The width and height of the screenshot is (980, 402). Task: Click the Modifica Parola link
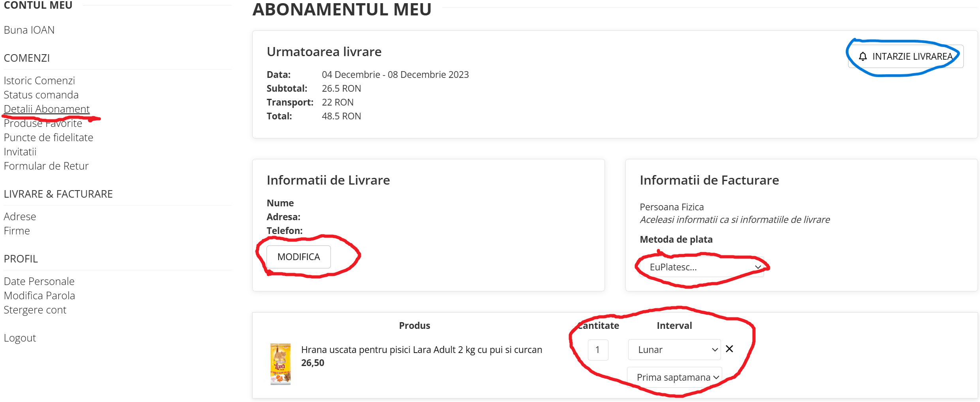39,296
